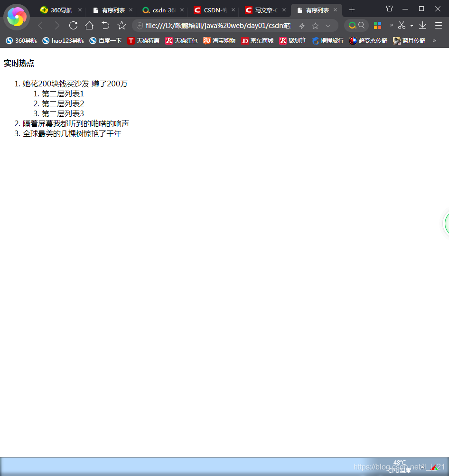Click the CPU温度 48℃ status indicator
449x476 pixels.
[x=399, y=467]
